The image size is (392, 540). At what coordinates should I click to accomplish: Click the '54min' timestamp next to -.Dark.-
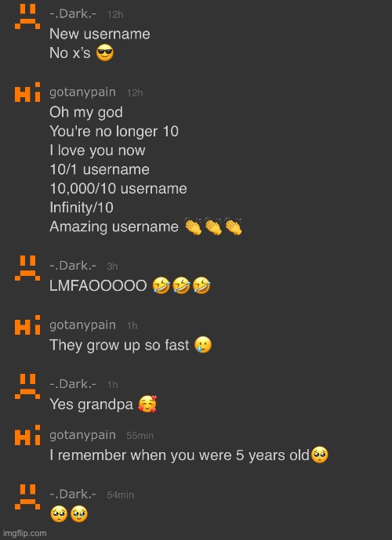pyautogui.click(x=121, y=495)
